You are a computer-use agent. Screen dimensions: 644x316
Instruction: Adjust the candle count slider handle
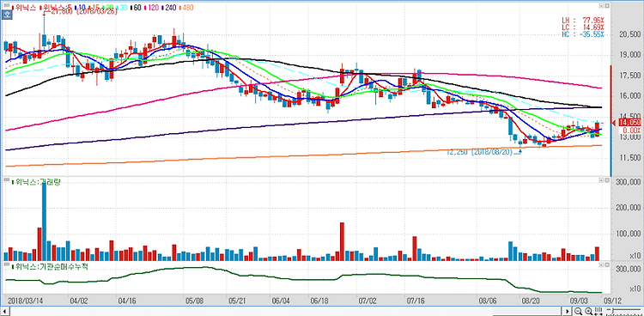click(x=613, y=310)
